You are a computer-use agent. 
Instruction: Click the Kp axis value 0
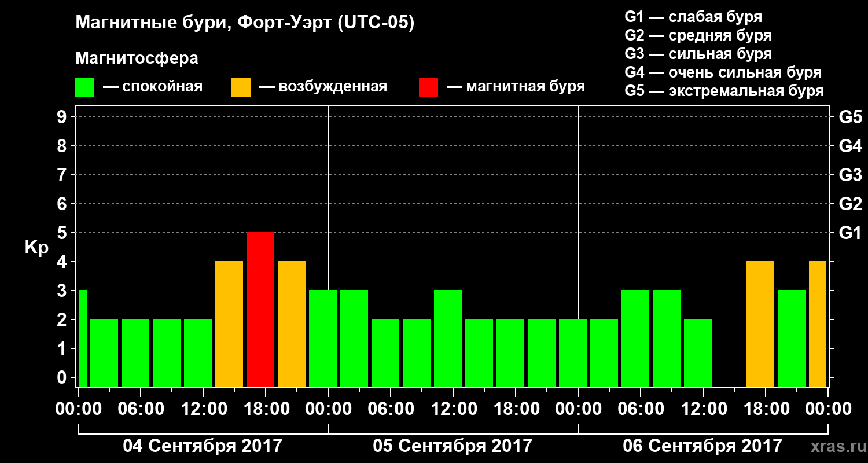pyautogui.click(x=63, y=377)
